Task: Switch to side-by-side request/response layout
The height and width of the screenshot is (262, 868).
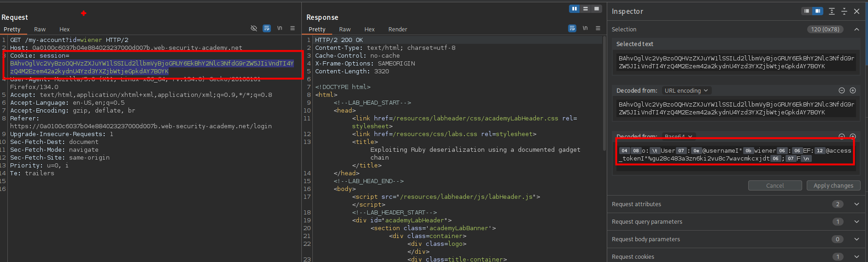Action: point(574,9)
